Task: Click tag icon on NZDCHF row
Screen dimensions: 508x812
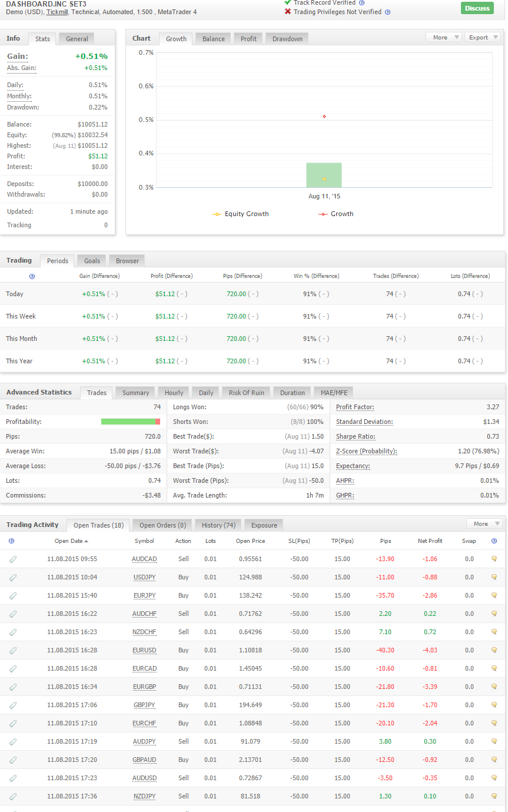Action: tap(13, 632)
